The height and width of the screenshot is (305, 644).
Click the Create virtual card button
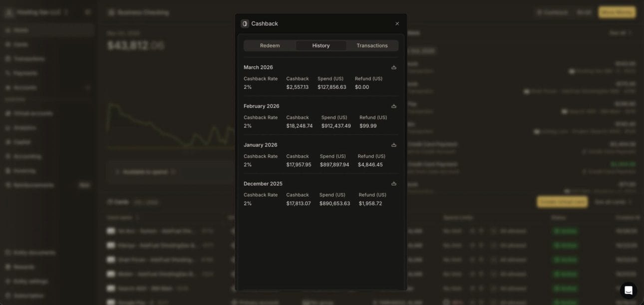click(562, 202)
